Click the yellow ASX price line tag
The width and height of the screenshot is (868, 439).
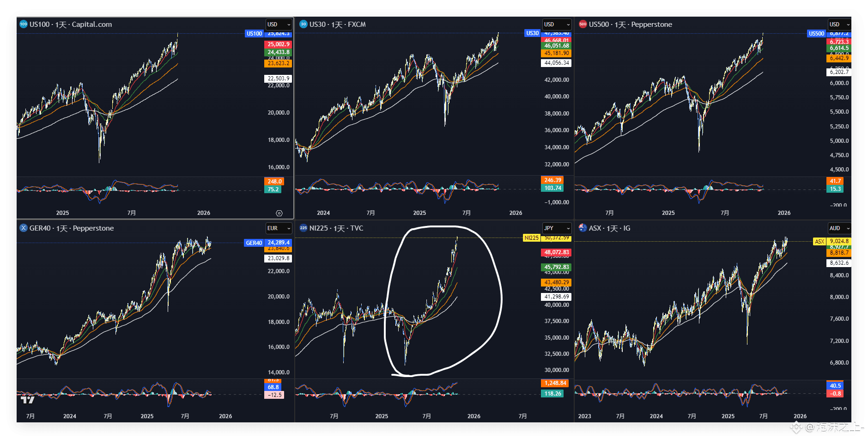coord(819,242)
